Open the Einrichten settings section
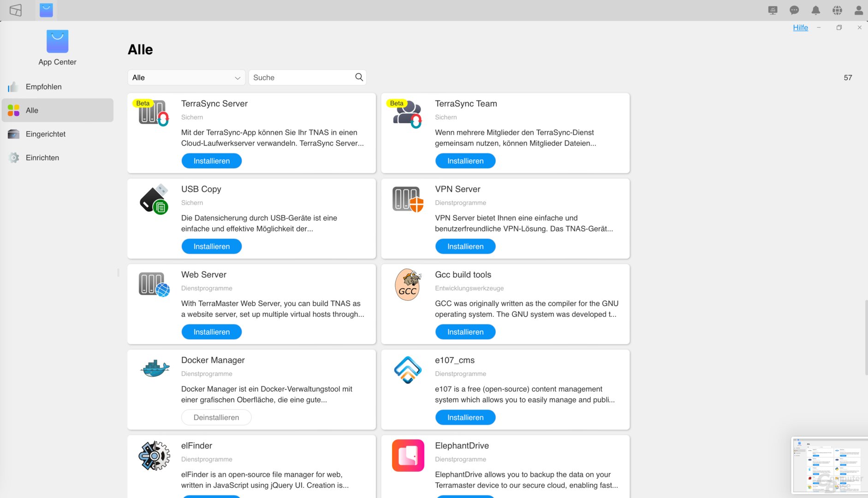Viewport: 868px width, 498px height. (x=42, y=158)
